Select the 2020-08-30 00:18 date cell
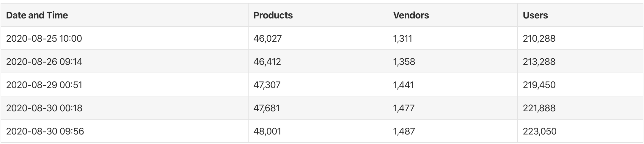Image resolution: width=644 pixels, height=144 pixels. (44, 108)
